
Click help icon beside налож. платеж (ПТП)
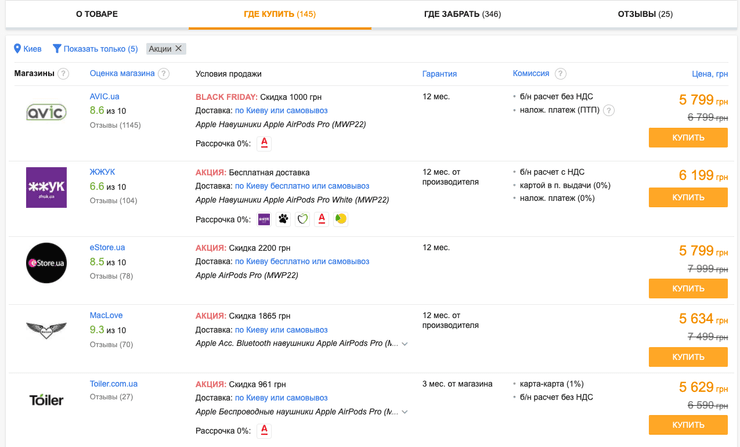coord(609,111)
